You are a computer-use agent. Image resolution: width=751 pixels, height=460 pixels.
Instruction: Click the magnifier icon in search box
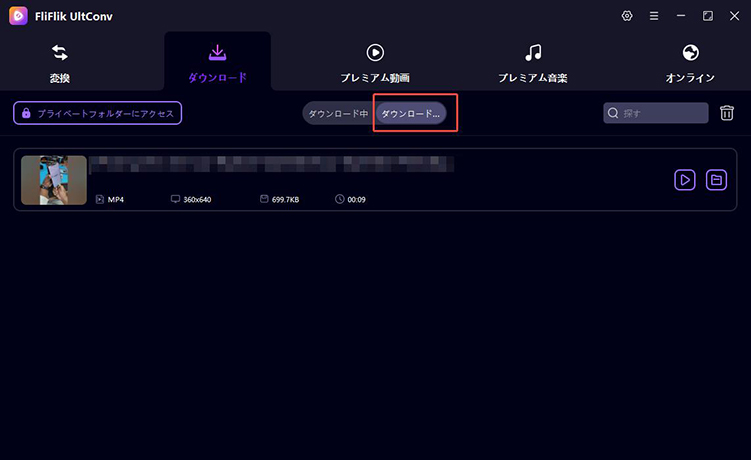coord(613,113)
